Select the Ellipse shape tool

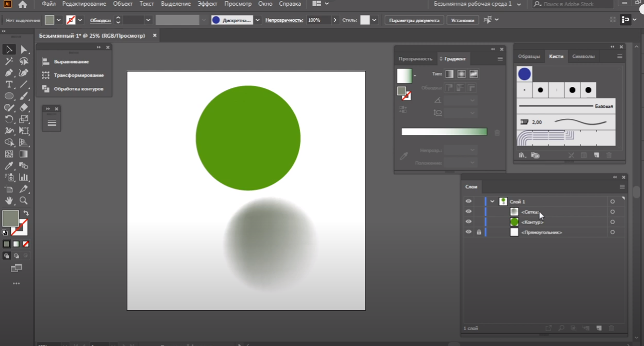tap(9, 97)
